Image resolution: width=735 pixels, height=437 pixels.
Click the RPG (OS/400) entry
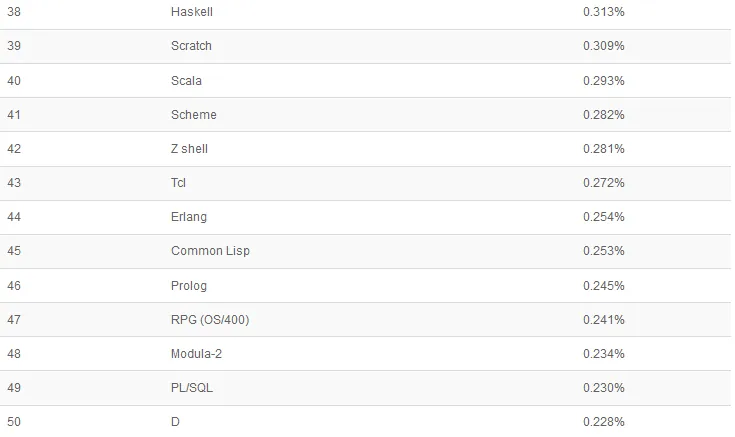[210, 320]
